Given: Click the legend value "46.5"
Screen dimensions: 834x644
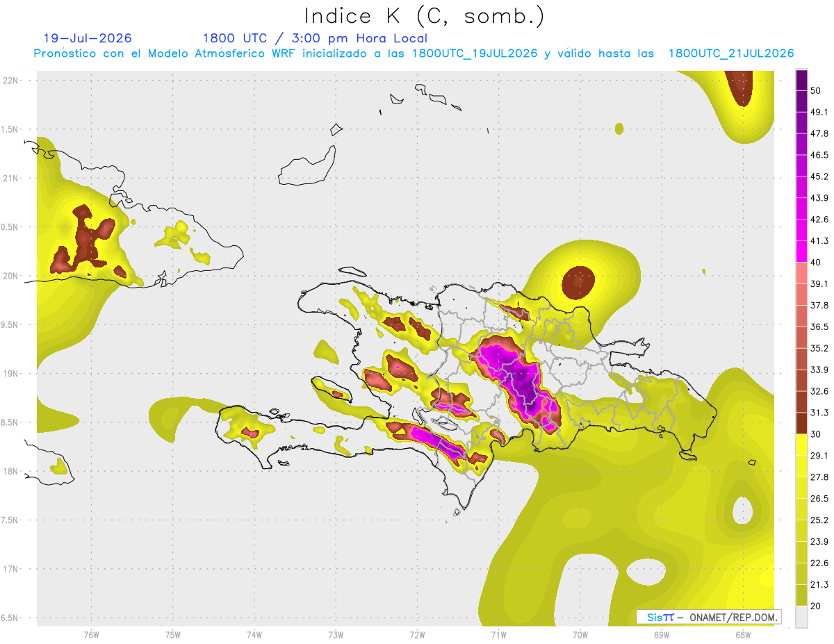Looking at the screenshot, I should [819, 155].
